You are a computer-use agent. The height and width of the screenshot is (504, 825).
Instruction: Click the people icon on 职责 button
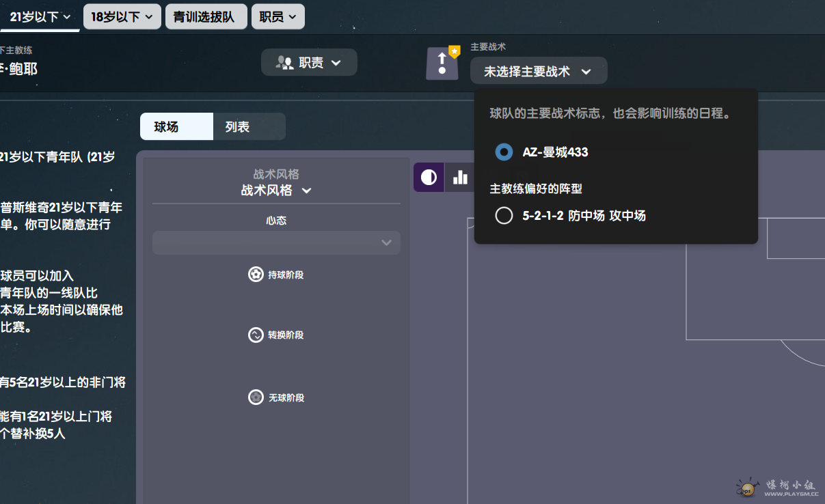(284, 62)
